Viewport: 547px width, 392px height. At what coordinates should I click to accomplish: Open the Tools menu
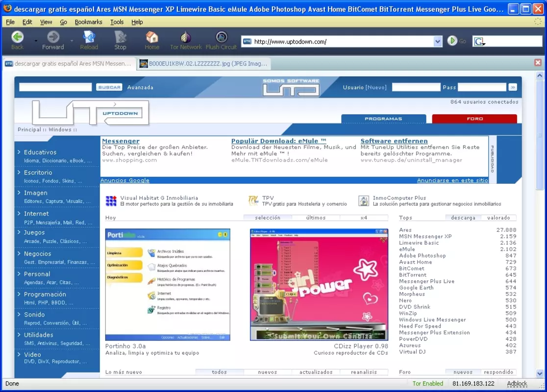117,22
